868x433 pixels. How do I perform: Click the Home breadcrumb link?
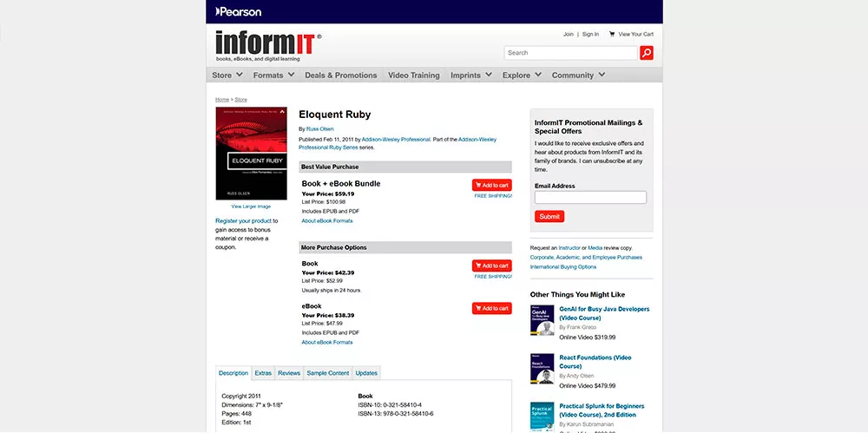222,100
